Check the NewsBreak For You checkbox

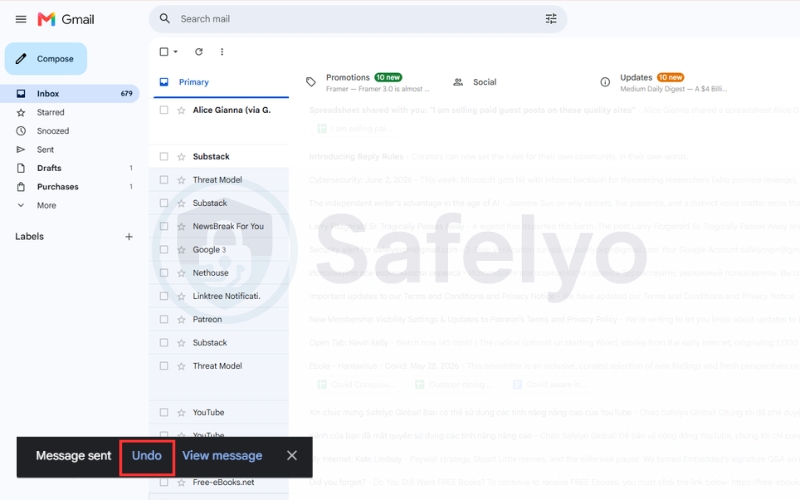pyautogui.click(x=164, y=227)
